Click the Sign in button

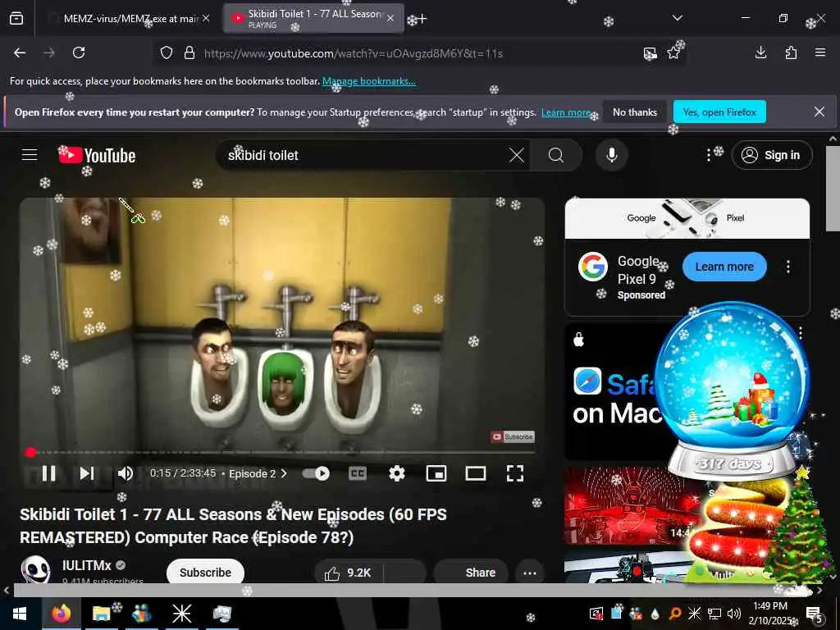pos(772,155)
